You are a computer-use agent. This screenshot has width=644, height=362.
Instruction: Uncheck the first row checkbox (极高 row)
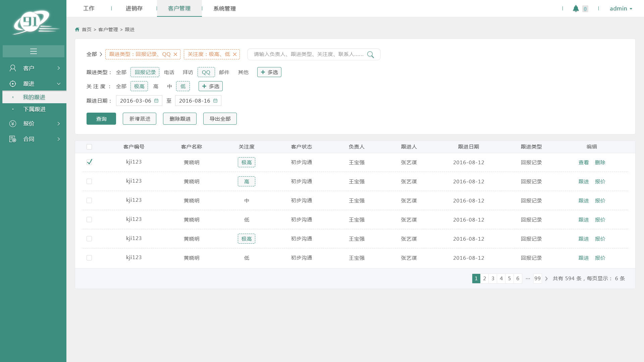[89, 162]
